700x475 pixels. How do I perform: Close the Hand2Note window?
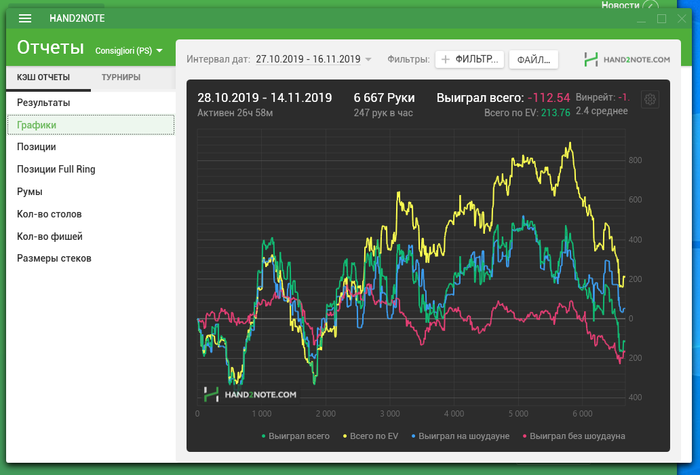(682, 18)
